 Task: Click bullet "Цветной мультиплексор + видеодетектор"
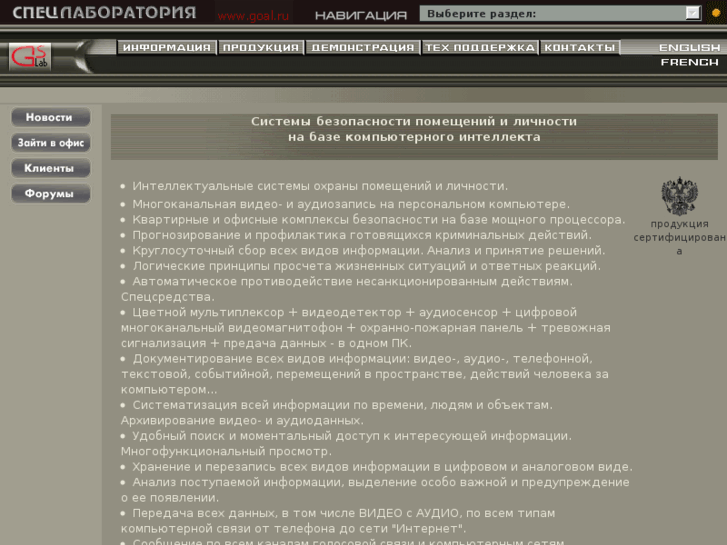pyautogui.click(x=366, y=327)
